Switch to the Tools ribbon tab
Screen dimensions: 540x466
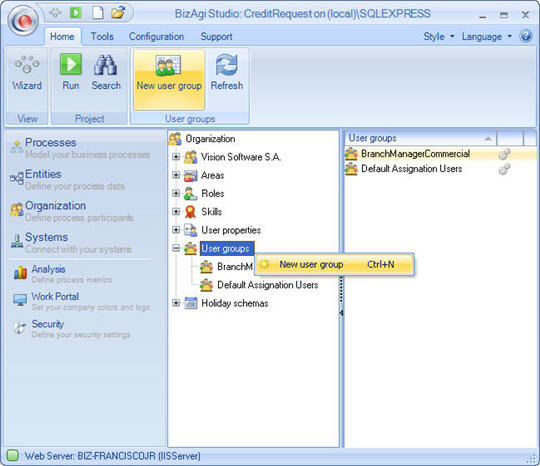coord(102,37)
